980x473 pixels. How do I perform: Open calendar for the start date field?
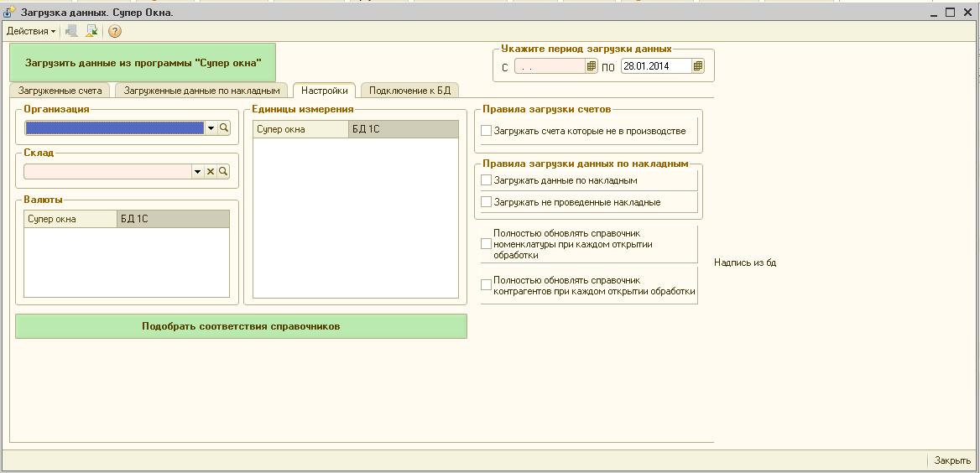592,66
